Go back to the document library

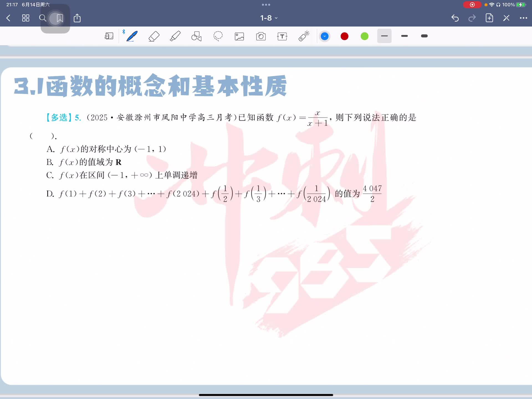[x=8, y=18]
